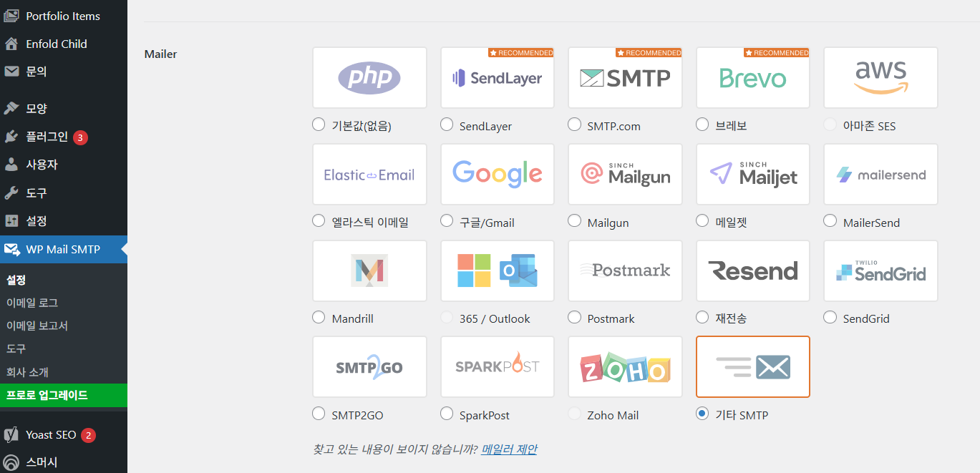
Task: Click the 모양 paintbrush icon
Action: [x=11, y=108]
